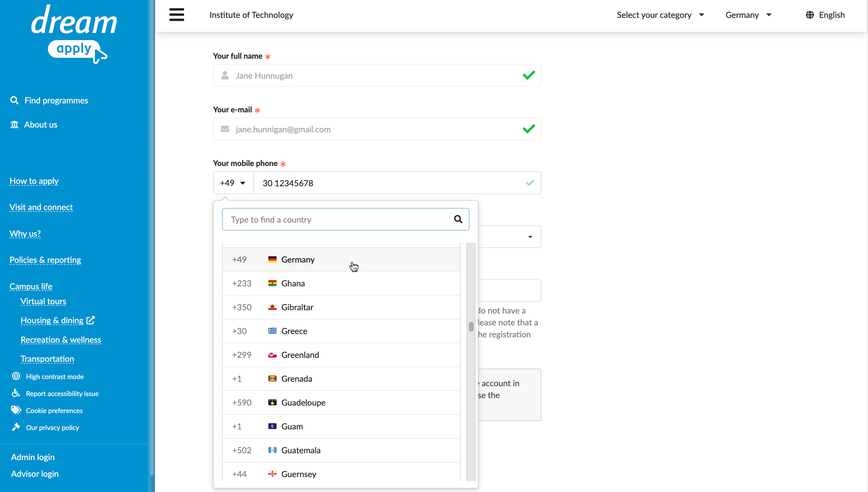Open Policies & reporting link
The width and height of the screenshot is (868, 492).
pos(45,260)
